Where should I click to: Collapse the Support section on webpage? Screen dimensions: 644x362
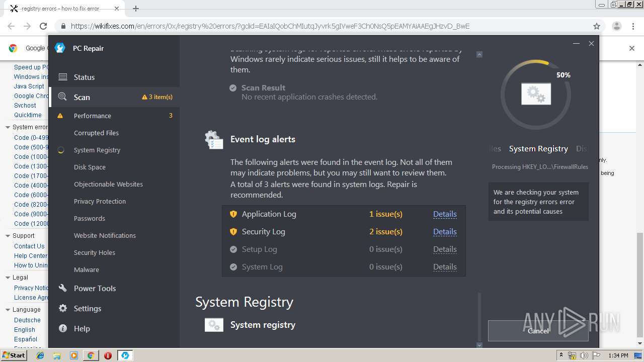point(8,236)
